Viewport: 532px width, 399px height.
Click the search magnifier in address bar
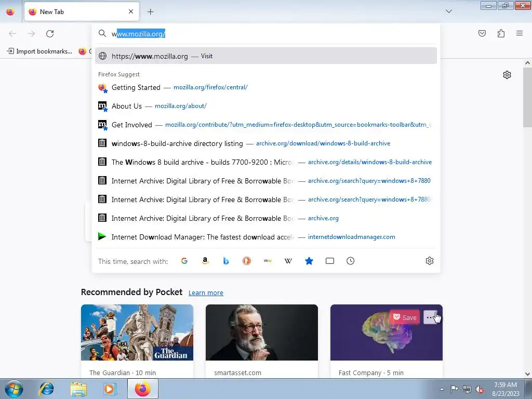point(102,33)
